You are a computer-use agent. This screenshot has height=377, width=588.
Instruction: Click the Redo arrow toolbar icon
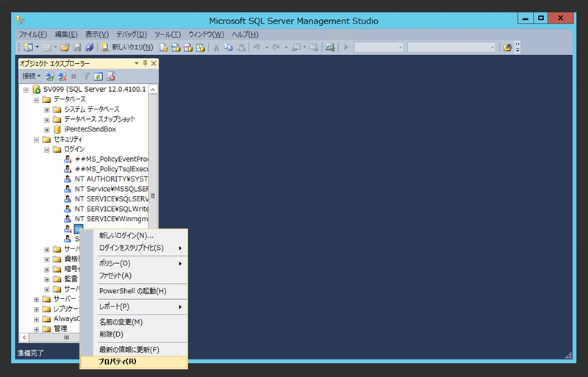click(x=276, y=47)
